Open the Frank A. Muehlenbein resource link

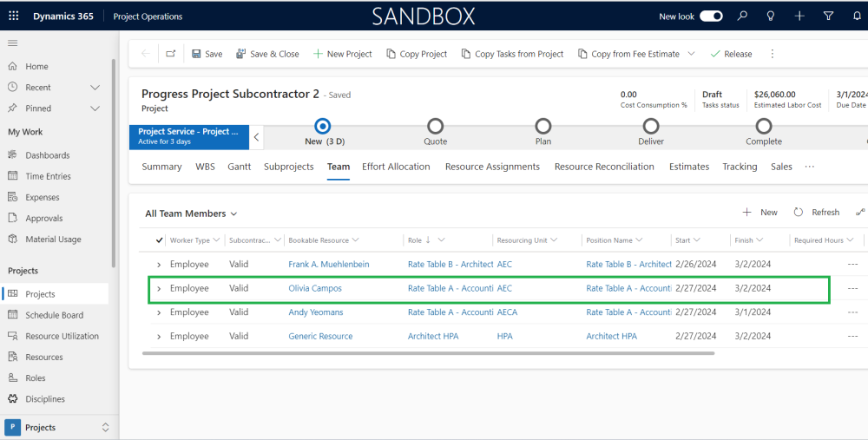pos(329,265)
